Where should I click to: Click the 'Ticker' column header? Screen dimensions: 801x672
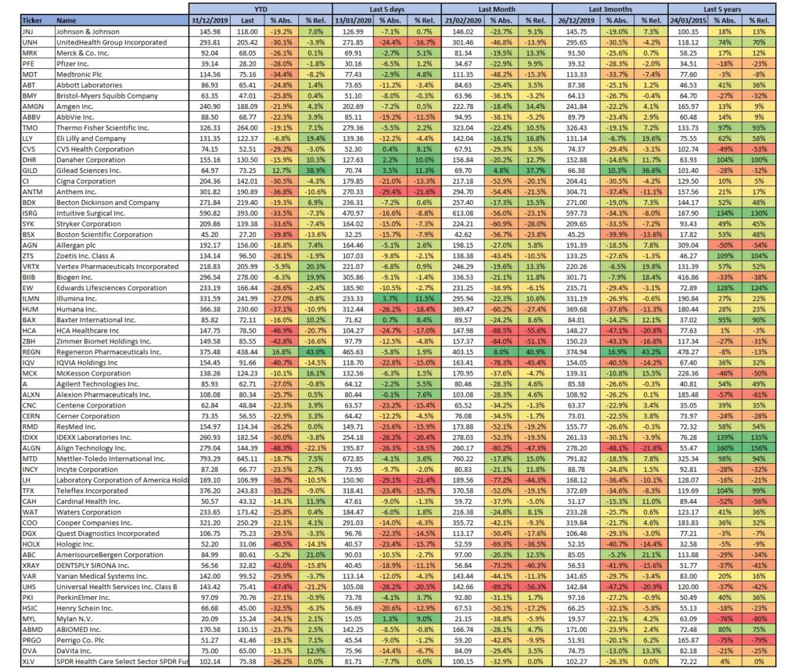pos(38,20)
